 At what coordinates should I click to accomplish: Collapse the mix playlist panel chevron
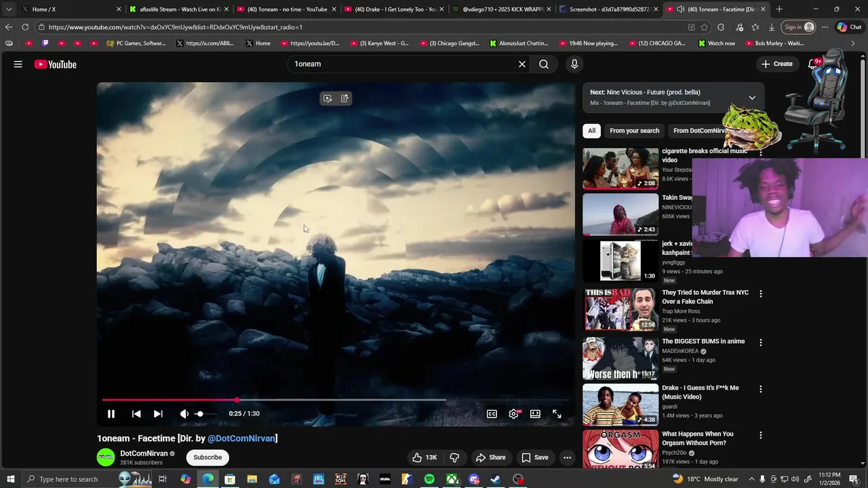click(x=752, y=98)
